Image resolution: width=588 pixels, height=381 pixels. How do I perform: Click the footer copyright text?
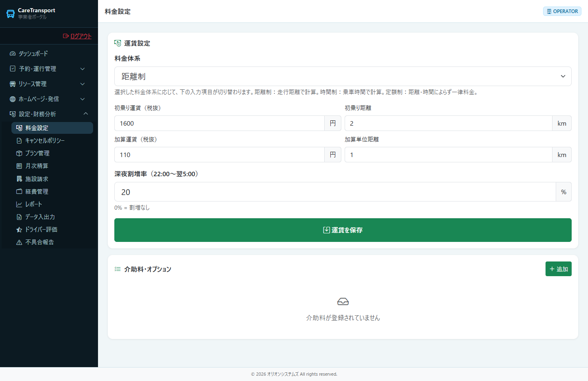pyautogui.click(x=294, y=374)
